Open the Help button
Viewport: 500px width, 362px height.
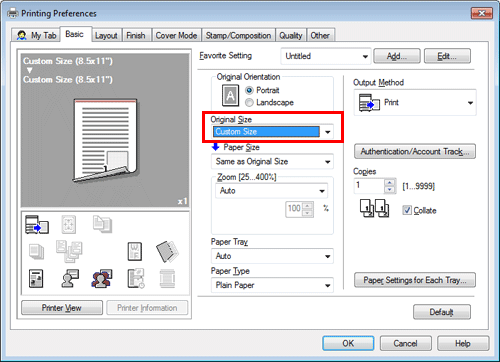[x=463, y=343]
